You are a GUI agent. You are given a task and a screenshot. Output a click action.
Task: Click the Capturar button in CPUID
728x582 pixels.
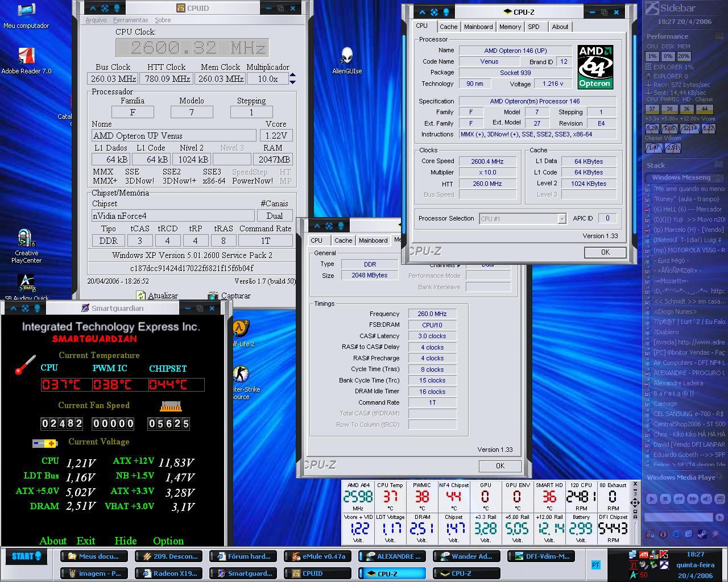[229, 296]
